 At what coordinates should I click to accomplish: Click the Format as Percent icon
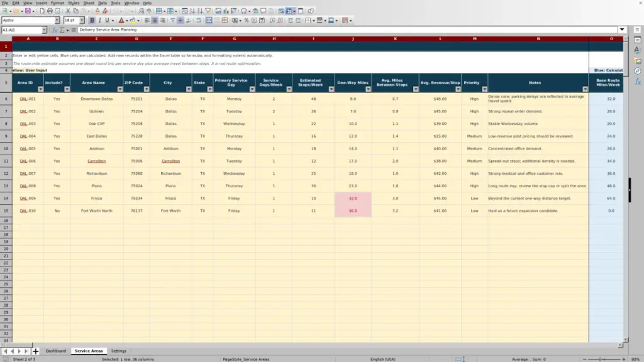(x=247, y=20)
